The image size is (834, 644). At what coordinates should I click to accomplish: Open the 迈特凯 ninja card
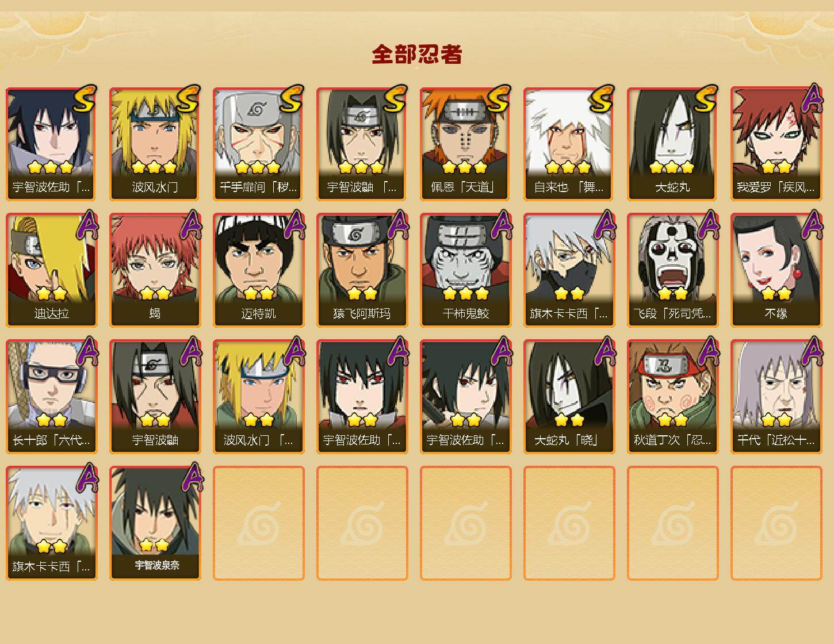click(258, 270)
